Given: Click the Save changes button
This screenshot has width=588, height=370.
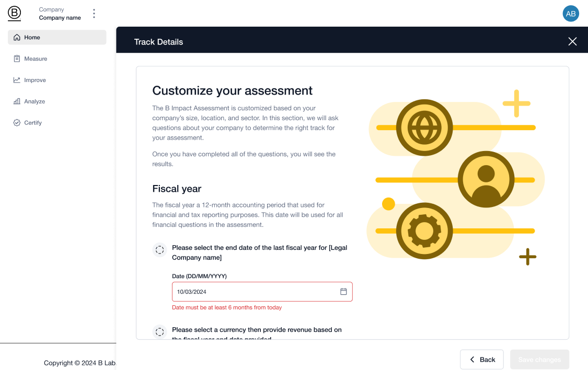Looking at the screenshot, I should tap(539, 360).
